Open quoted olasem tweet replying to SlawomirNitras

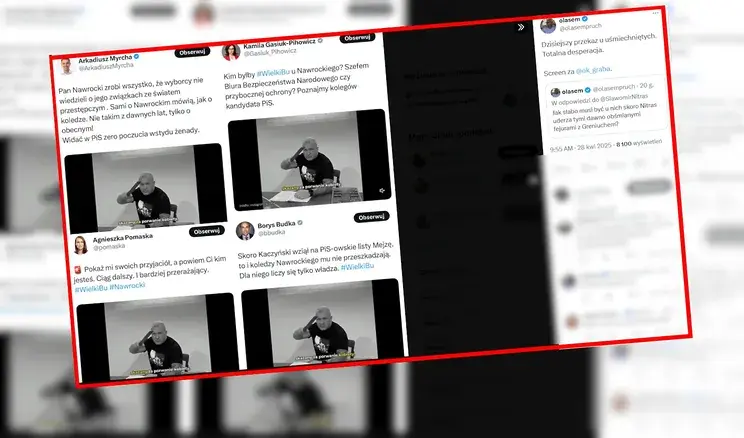(606, 105)
